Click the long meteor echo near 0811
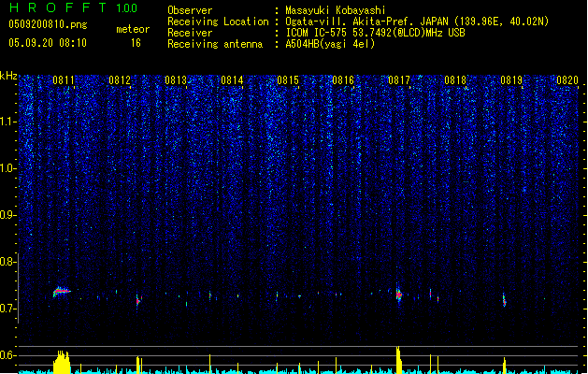Viewport: 588px width, 374px height. [61, 292]
